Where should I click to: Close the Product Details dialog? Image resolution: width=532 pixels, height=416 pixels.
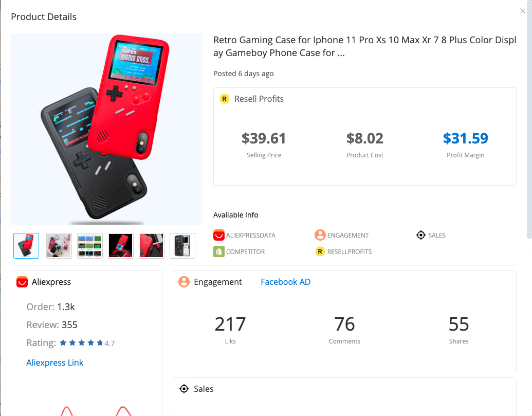523,11
